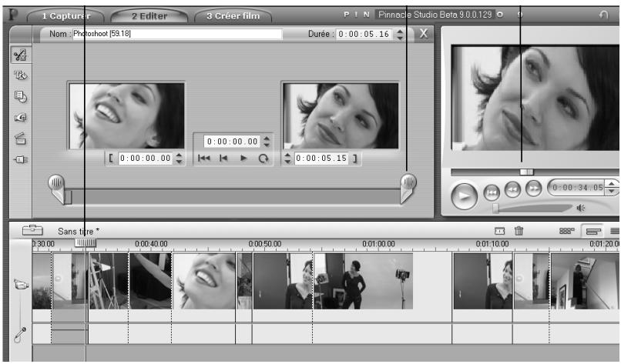621x364 pixels.
Task: Select the staircase clip in the timeline
Action: (585, 281)
